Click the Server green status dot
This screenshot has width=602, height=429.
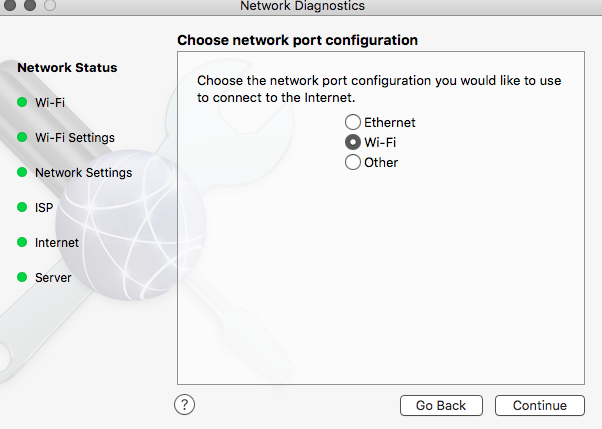pos(21,277)
